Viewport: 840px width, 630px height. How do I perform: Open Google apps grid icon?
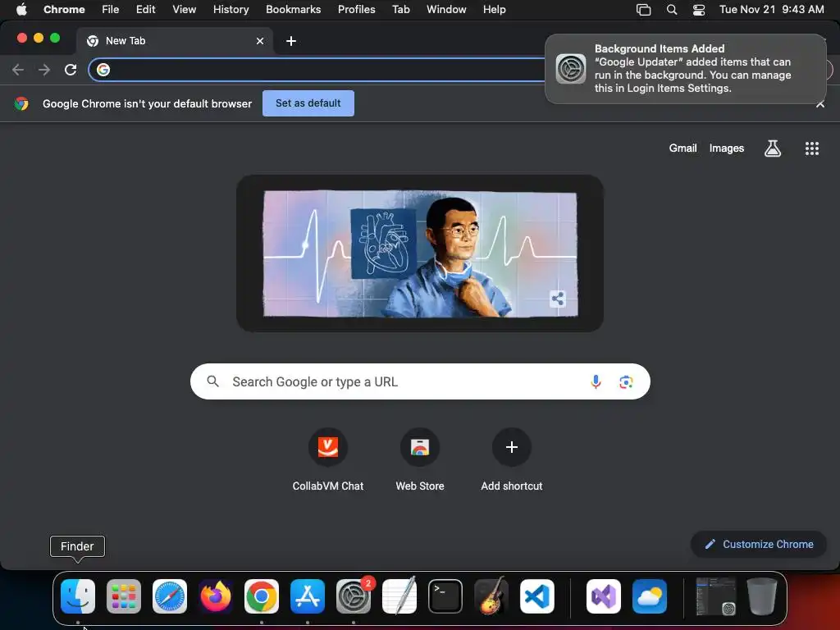tap(811, 148)
